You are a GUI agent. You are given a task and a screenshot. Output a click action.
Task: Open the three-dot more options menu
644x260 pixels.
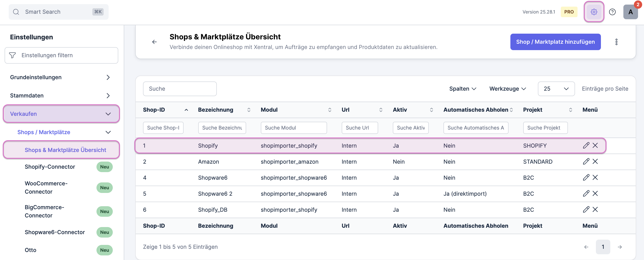pos(616,42)
